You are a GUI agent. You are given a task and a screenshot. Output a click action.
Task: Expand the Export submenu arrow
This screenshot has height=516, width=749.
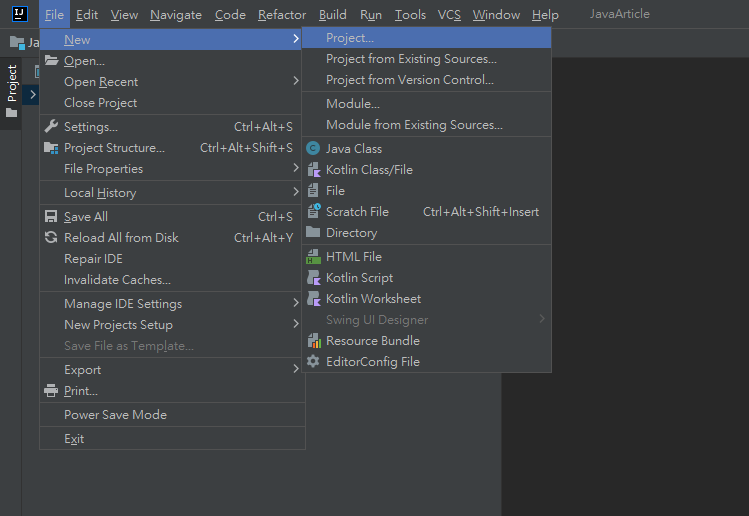296,368
